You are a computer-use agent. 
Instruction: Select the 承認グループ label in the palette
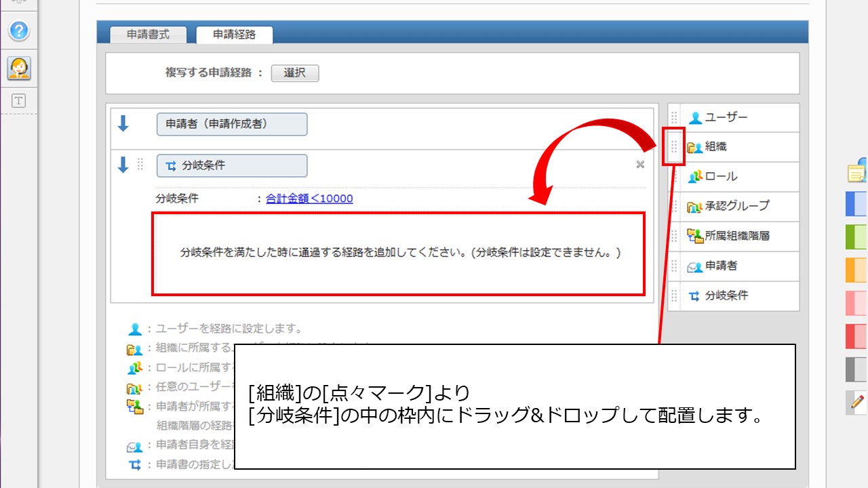[737, 206]
